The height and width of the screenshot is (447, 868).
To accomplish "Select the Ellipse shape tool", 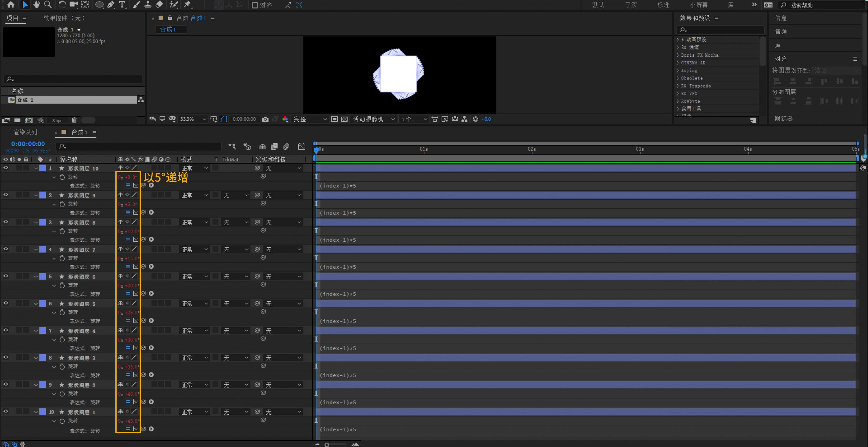I will [x=99, y=5].
